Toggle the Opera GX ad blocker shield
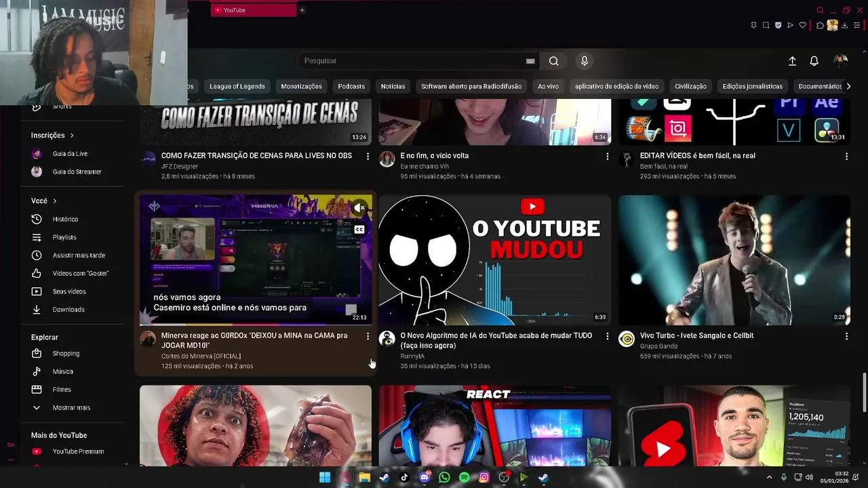Viewport: 868px width, 488px height. [778, 25]
